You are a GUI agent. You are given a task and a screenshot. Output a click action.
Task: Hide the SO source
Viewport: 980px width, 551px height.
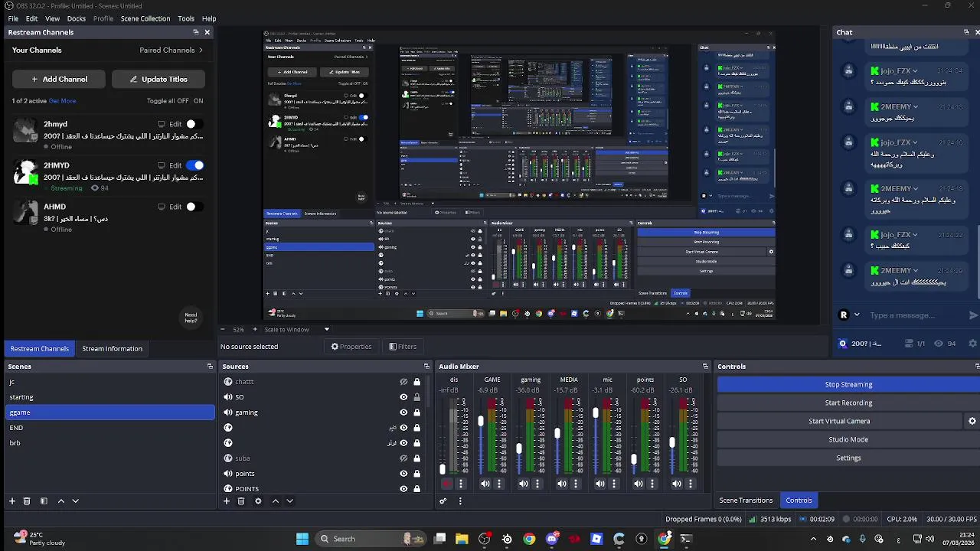403,397
